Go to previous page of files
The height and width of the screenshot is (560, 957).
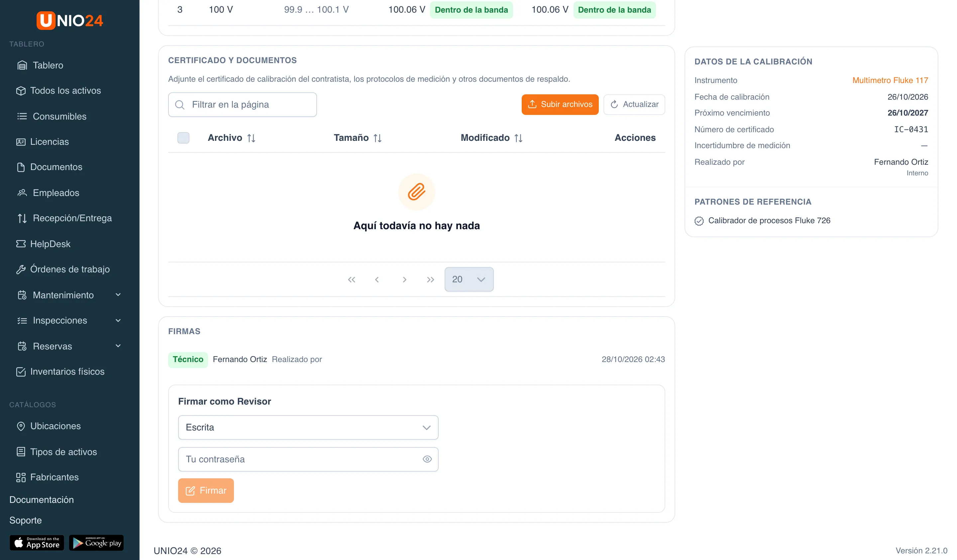point(377,280)
